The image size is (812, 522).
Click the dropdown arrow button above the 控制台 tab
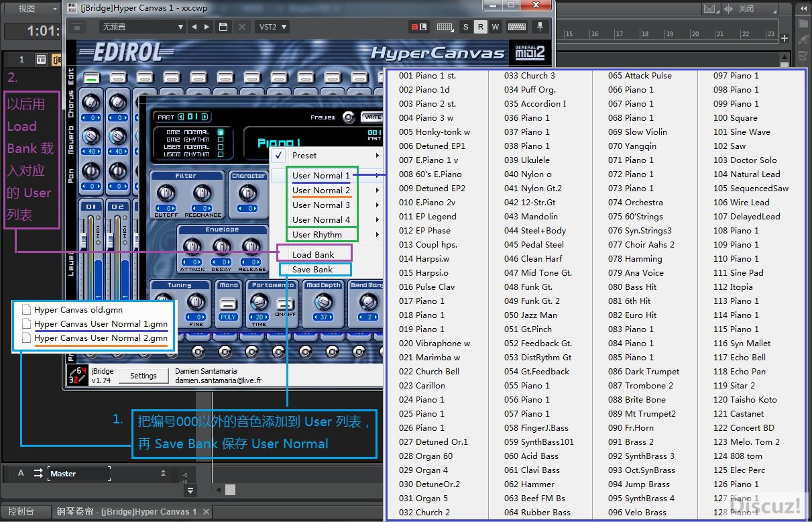tap(191, 490)
